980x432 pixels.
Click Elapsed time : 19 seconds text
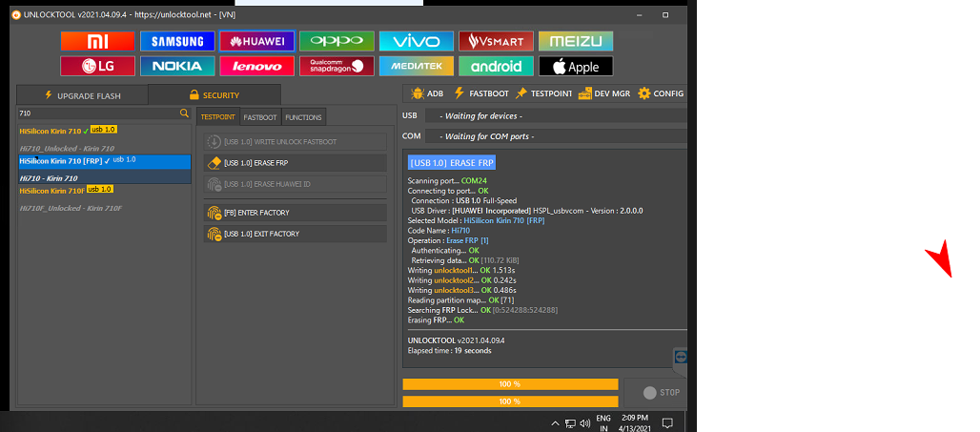pos(449,351)
